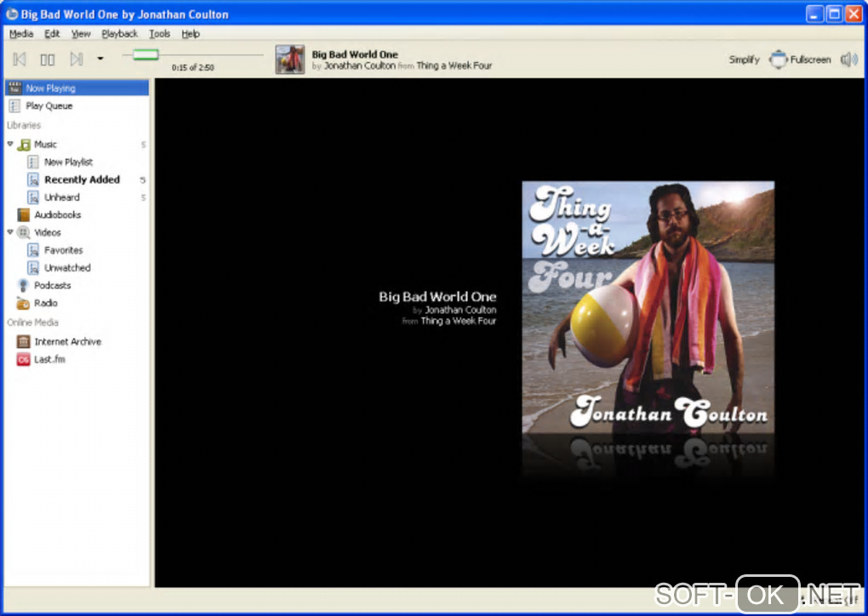This screenshot has width=868, height=616.
Task: Close the Banshee window
Action: [854, 14]
